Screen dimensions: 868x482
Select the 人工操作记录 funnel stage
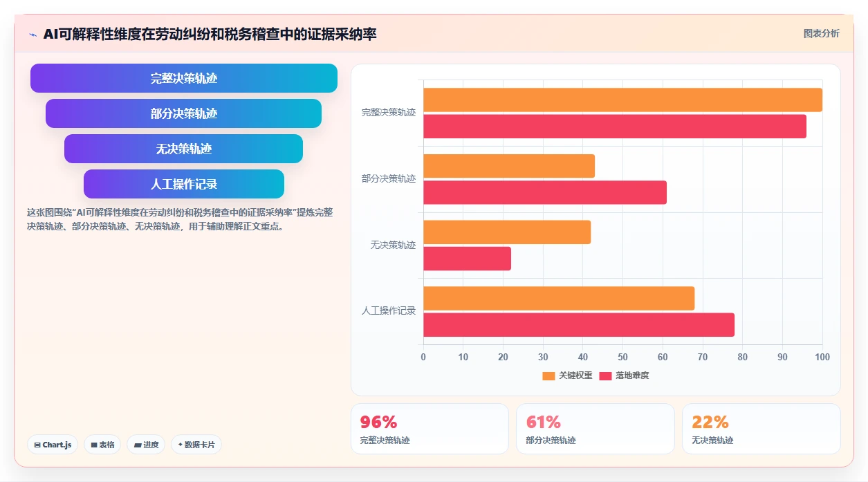point(184,184)
